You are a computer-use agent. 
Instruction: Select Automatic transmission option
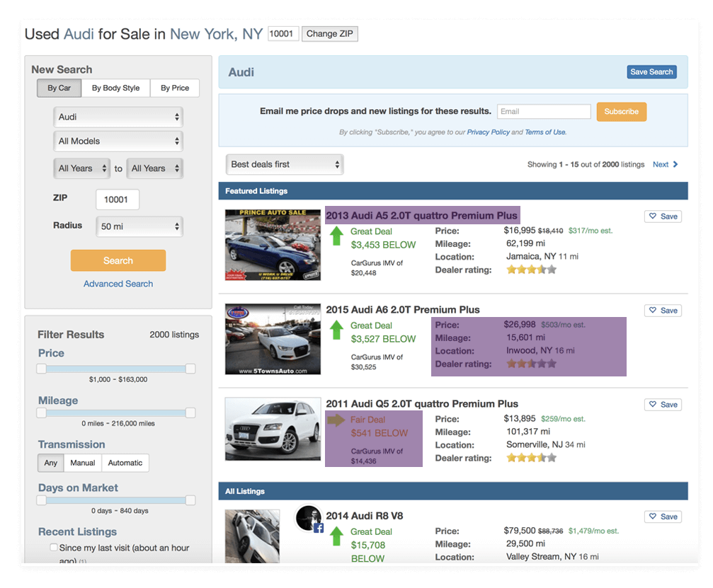[x=125, y=463]
